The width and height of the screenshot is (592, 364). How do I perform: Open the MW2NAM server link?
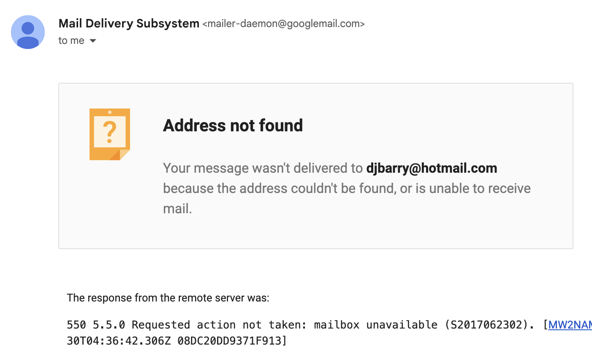point(570,325)
